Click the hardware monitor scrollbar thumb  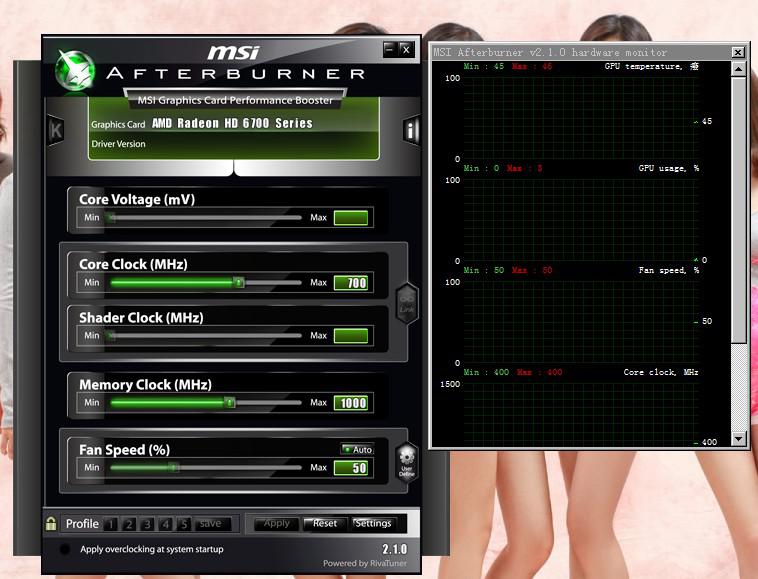tap(738, 210)
